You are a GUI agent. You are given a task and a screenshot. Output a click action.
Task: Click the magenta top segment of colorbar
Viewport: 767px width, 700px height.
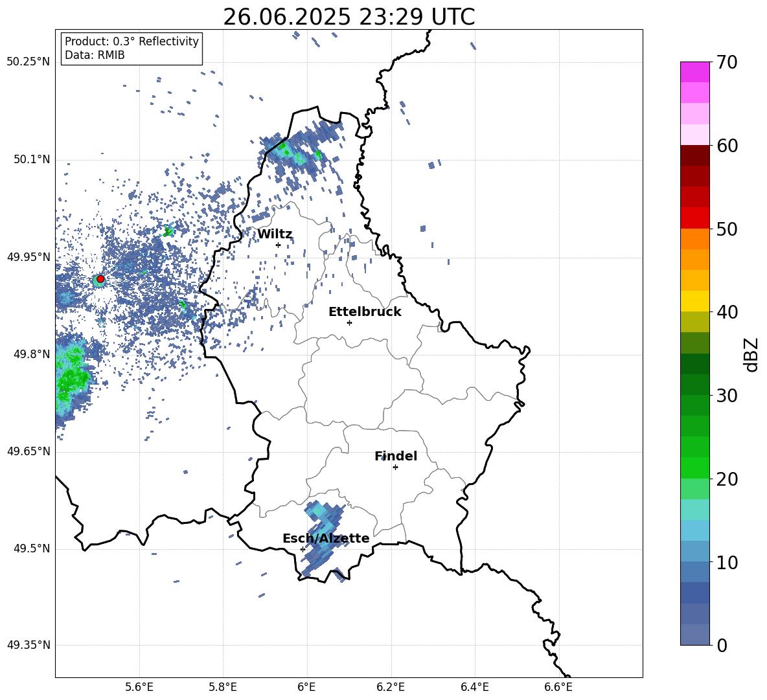coord(694,72)
